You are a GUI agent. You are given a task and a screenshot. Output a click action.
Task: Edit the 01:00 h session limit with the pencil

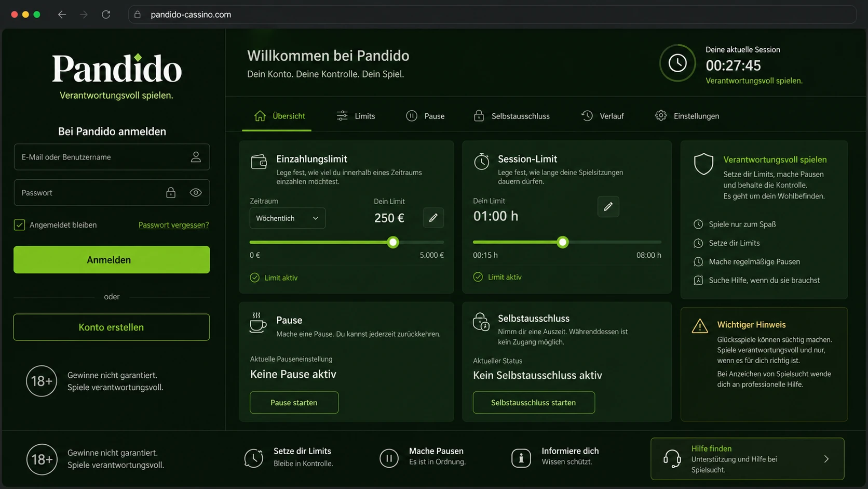pos(608,207)
